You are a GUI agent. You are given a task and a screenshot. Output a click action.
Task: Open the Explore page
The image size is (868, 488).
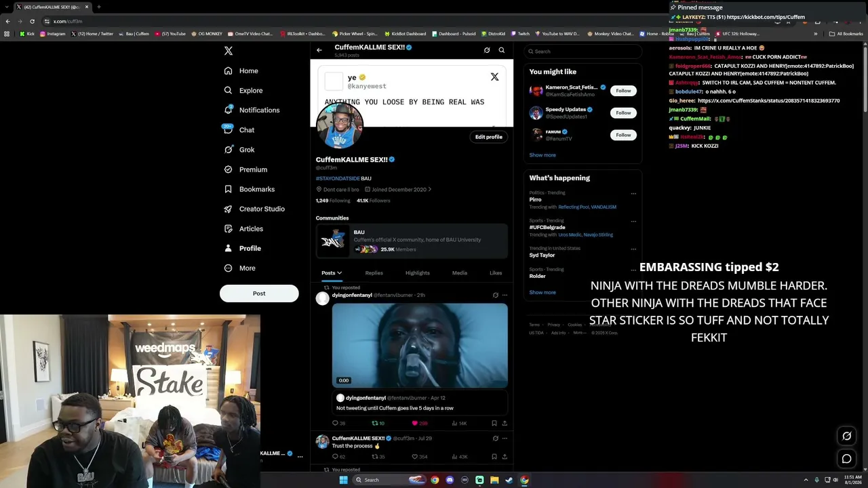243,90
